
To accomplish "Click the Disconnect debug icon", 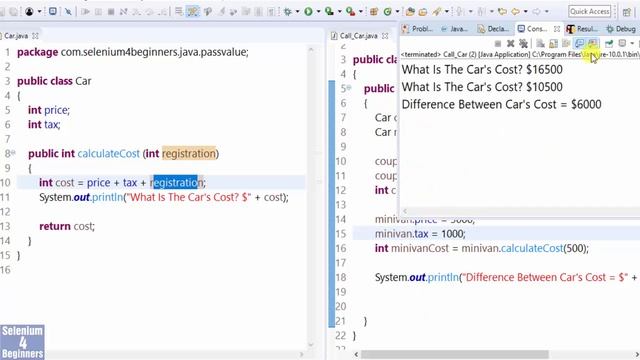I will (123, 11).
